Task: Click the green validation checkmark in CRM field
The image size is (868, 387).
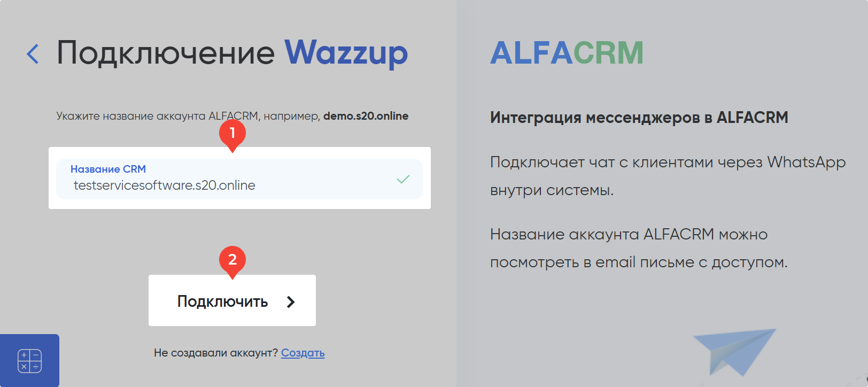Action: pyautogui.click(x=404, y=179)
